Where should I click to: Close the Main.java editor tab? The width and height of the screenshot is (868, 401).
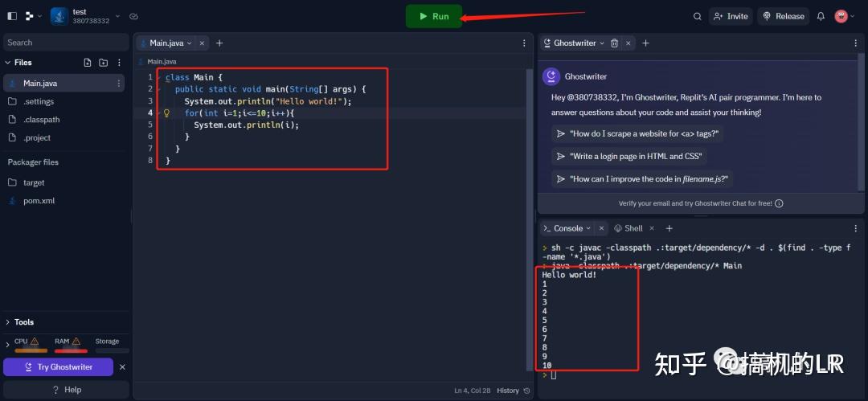click(x=202, y=43)
